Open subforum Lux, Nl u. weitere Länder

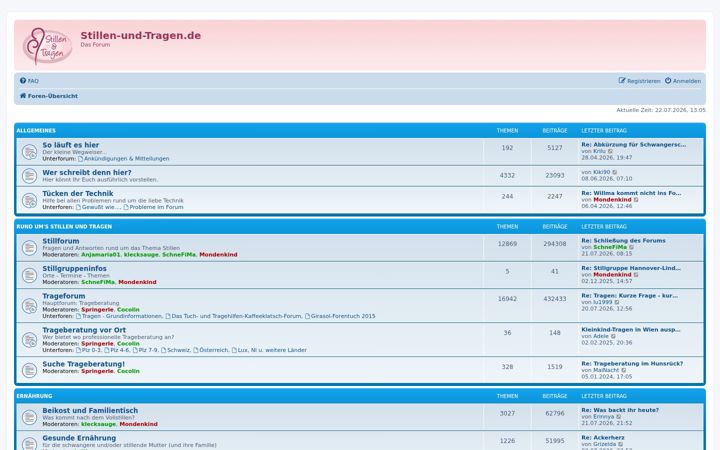pos(270,350)
